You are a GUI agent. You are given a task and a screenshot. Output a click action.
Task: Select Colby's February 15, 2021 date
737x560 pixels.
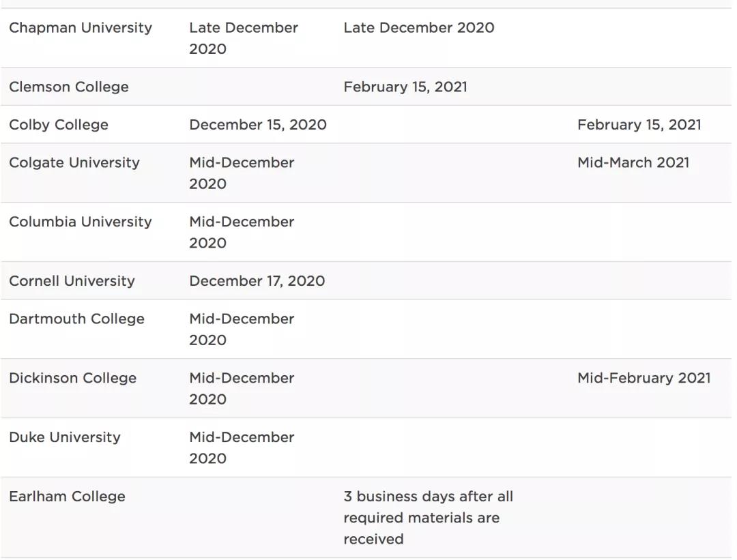point(639,125)
